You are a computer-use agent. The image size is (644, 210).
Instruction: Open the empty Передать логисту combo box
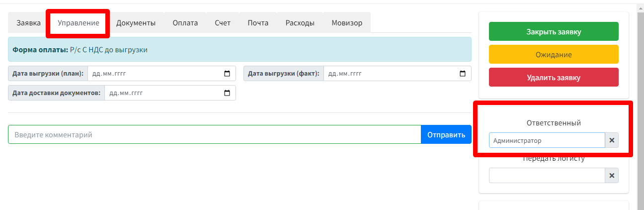pos(547,176)
